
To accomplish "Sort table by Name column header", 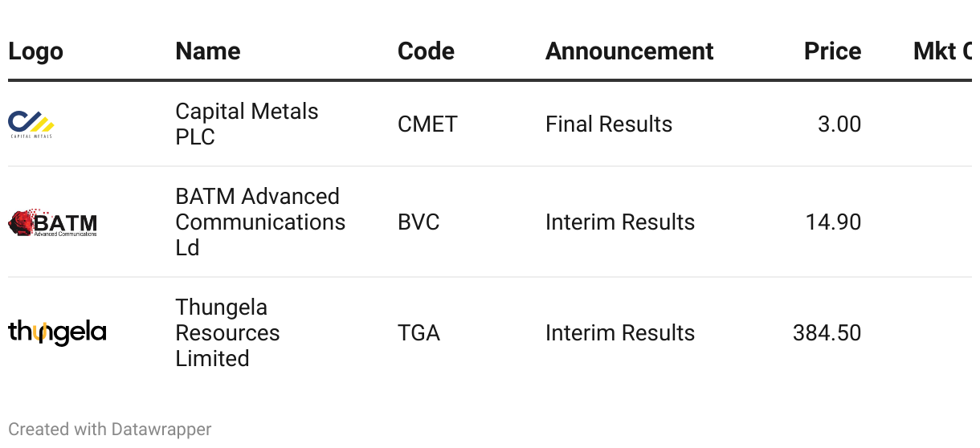I will point(207,51).
